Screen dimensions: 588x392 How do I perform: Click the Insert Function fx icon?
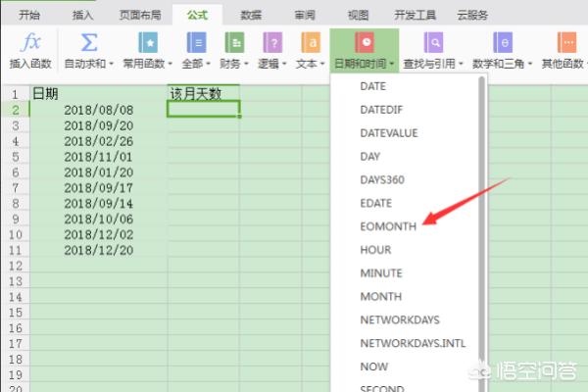[29, 43]
